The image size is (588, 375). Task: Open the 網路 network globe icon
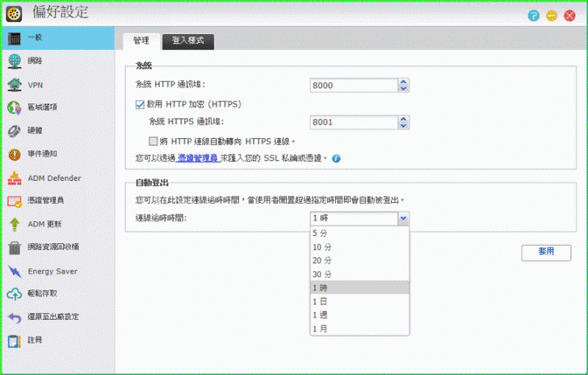(15, 61)
